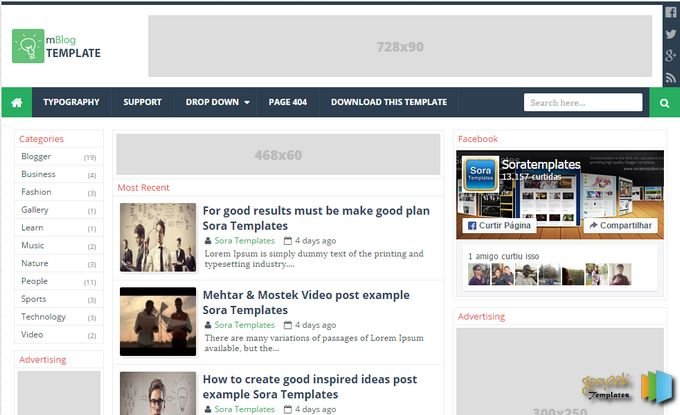
Task: Open the Typography menu item
Action: (x=71, y=102)
